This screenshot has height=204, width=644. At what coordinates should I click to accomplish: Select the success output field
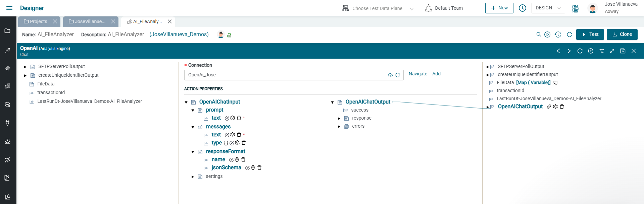360,110
